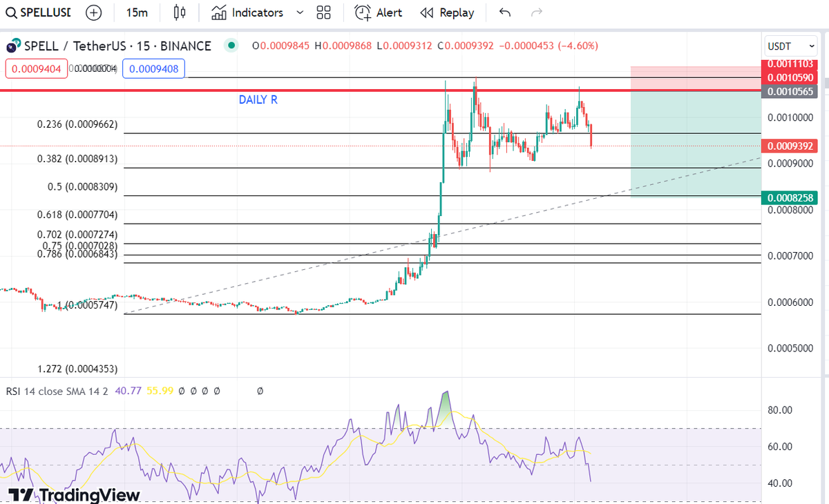Select the 1.272 (0.0004353) Fib label
The width and height of the screenshot is (829, 504).
(x=77, y=369)
